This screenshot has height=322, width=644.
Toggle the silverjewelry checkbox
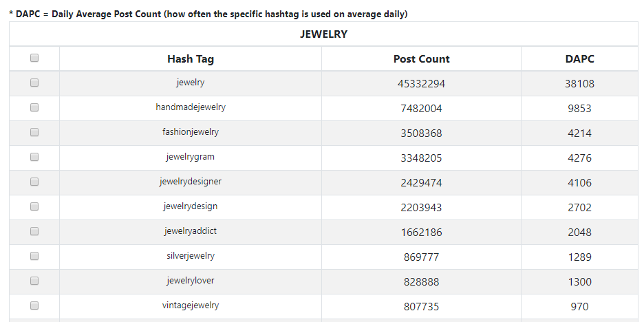[x=34, y=256]
